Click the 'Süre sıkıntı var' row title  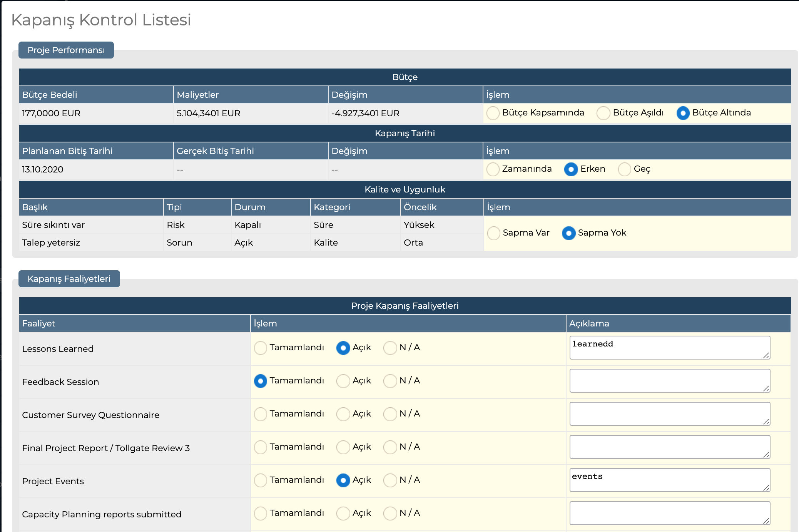click(x=53, y=225)
